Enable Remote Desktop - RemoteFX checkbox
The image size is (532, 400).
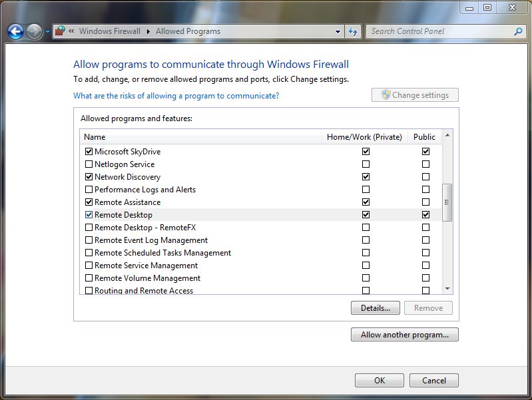(x=89, y=228)
